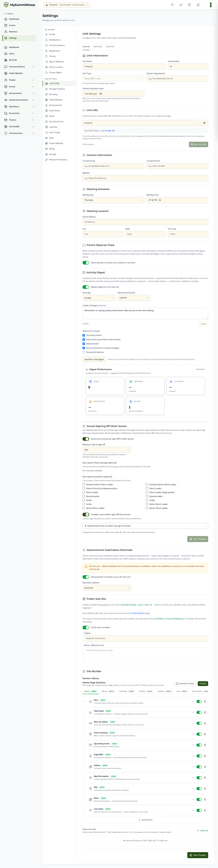Click the chain link icon in the header
Viewport: 218px width, 868px height.
click(181, 5)
